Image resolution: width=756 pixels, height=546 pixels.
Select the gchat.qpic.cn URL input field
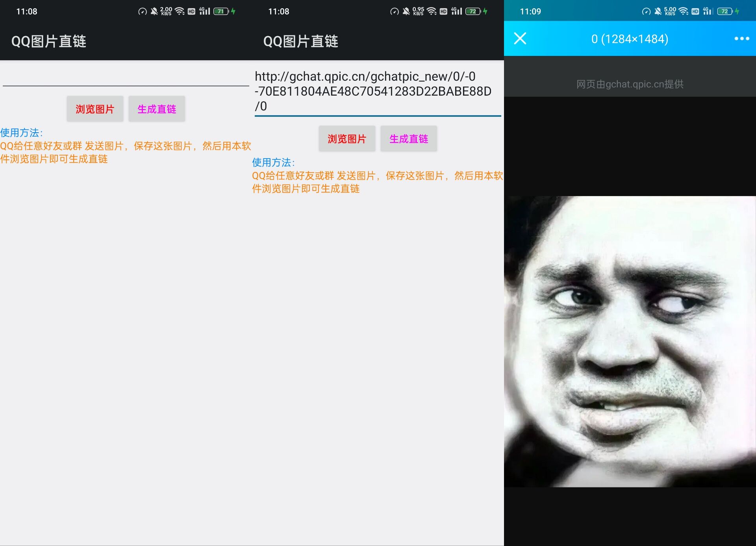tap(376, 91)
